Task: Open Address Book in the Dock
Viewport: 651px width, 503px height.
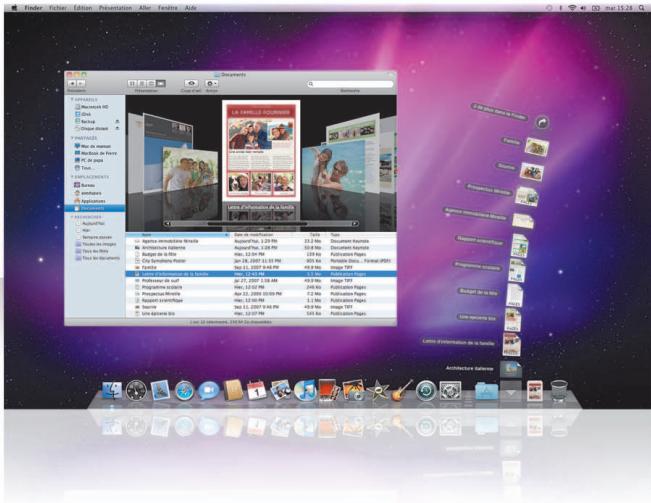Action: [x=233, y=389]
